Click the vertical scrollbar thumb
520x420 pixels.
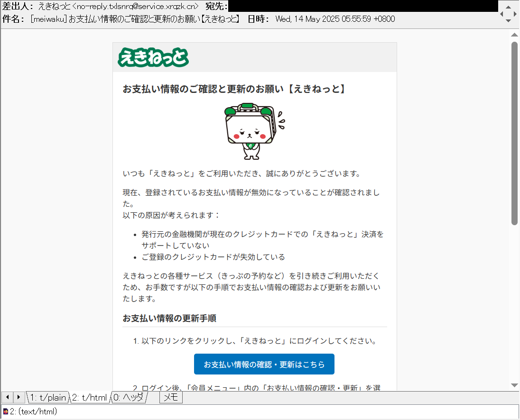(514, 133)
